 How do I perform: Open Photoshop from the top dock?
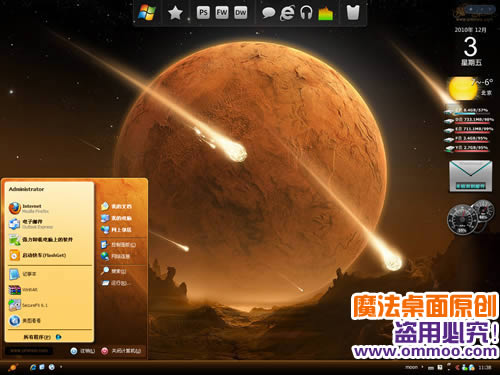(x=203, y=13)
